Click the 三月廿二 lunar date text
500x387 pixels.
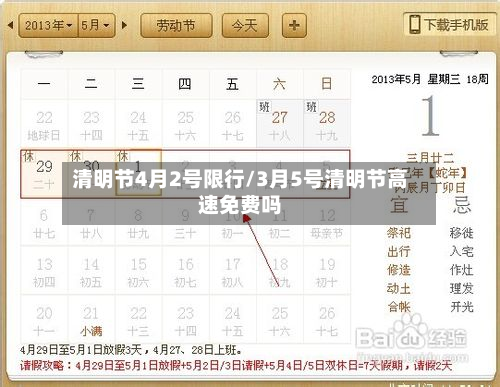click(x=430, y=158)
